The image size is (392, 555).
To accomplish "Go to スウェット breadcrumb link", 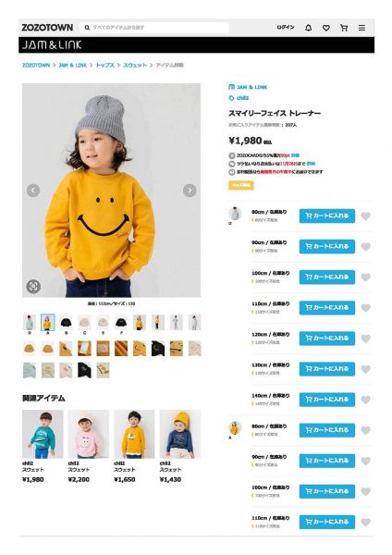I will coord(135,65).
